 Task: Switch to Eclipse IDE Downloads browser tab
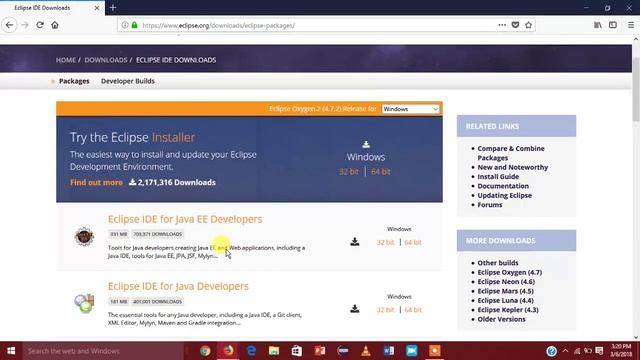(52, 8)
